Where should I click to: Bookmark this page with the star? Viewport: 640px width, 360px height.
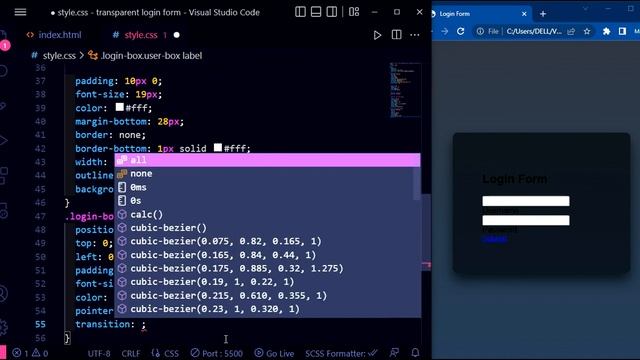(587, 31)
